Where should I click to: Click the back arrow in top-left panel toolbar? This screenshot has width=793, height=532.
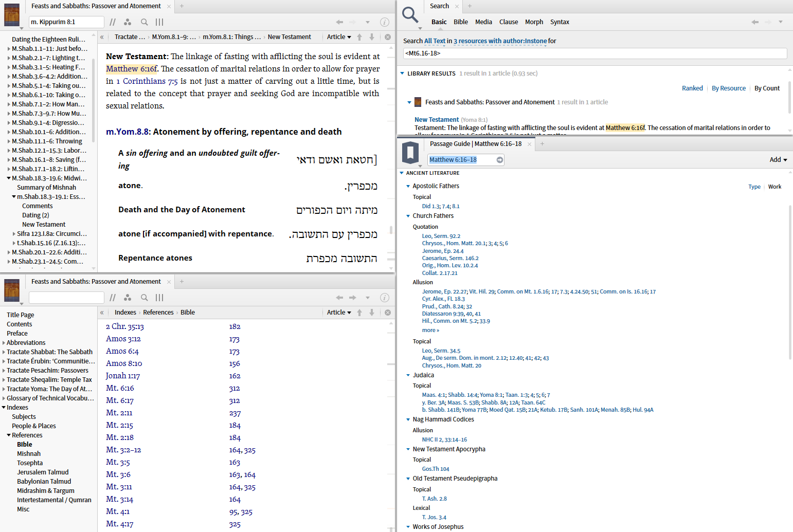339,22
